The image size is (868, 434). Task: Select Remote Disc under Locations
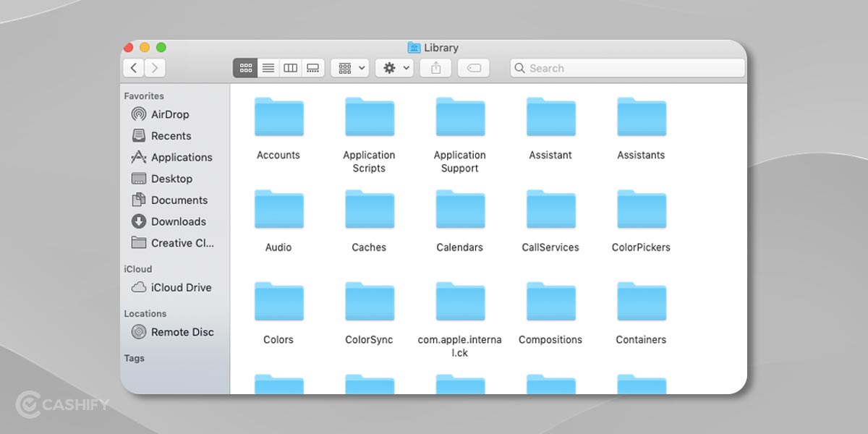182,332
